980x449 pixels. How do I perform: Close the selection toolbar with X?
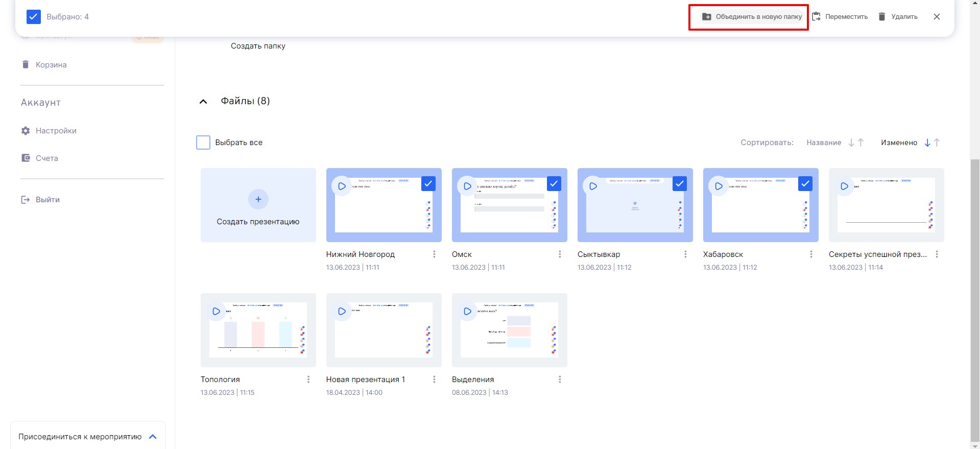coord(937,17)
